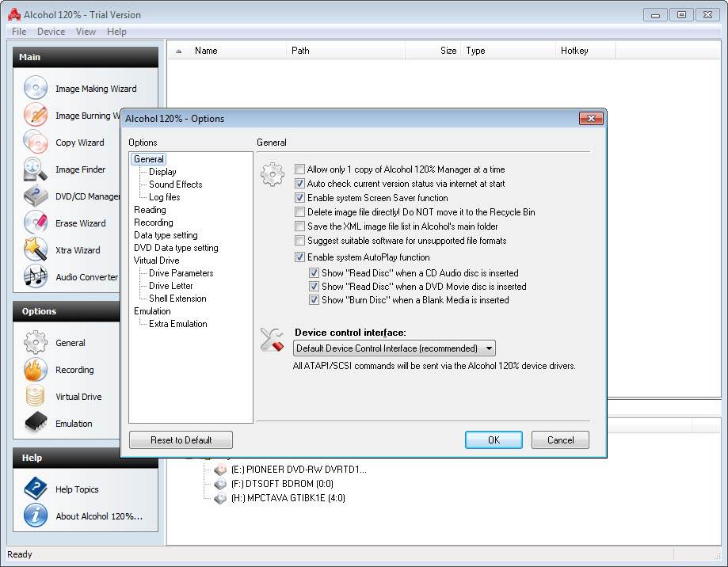The image size is (728, 567).
Task: Launch Image Burning Wizard disc icon
Action: (x=36, y=115)
